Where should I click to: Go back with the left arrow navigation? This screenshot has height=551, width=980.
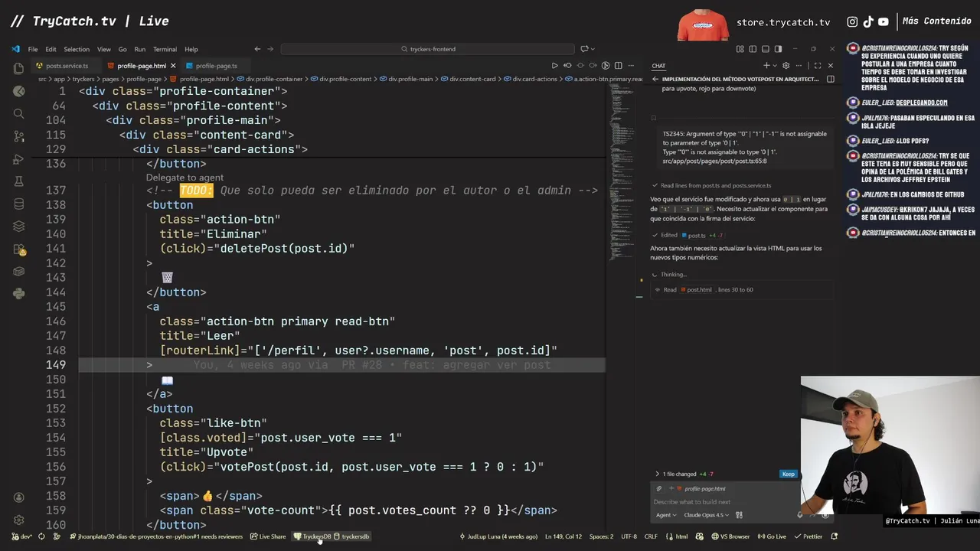pyautogui.click(x=257, y=49)
